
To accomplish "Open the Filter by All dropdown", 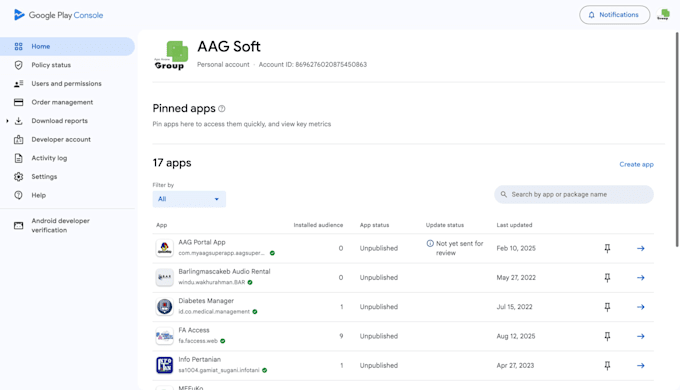I will pos(189,199).
